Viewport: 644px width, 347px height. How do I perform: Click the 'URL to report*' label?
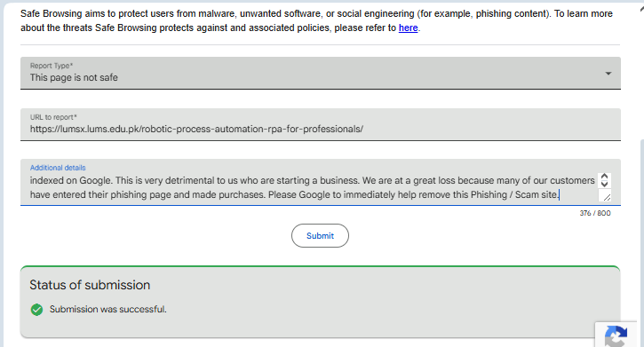(x=53, y=117)
